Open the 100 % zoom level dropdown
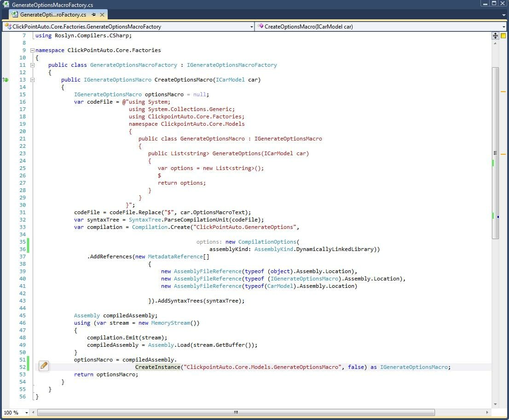This screenshot has width=509, height=420. 27,413
